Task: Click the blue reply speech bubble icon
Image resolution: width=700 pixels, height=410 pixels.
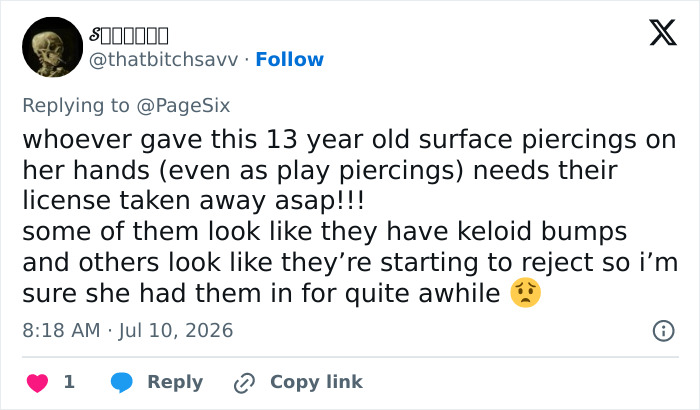Action: (x=121, y=382)
